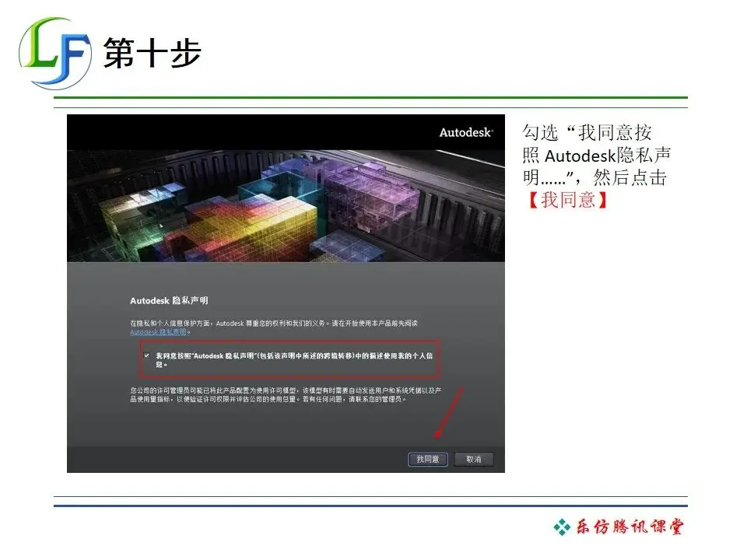Click the 我同意 button
This screenshot has height=560, width=747.
coord(428,459)
